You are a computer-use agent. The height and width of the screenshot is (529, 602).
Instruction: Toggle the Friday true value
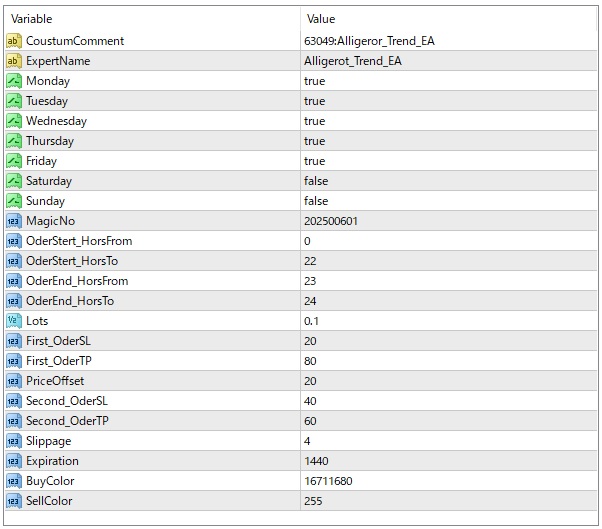[x=314, y=161]
